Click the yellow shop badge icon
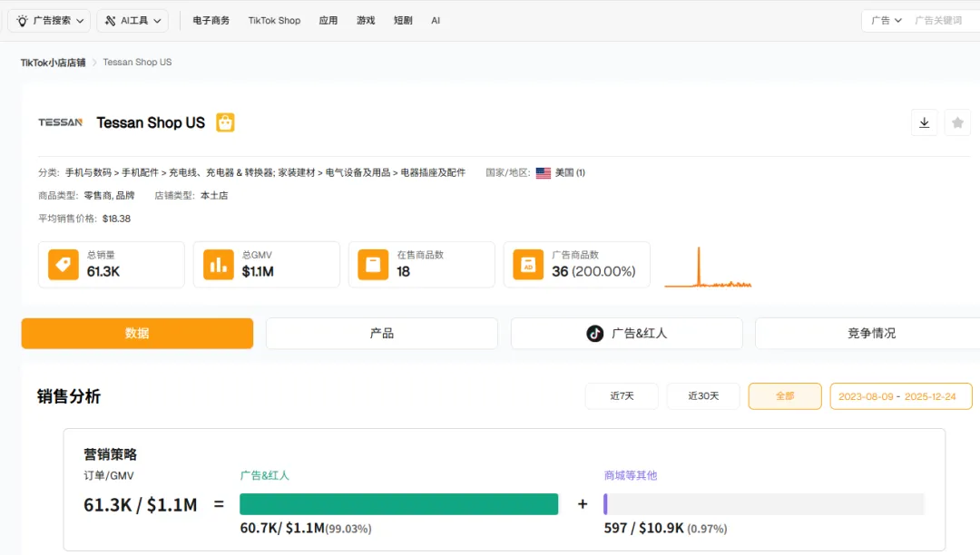Viewport: 980px width, 555px height. point(225,122)
